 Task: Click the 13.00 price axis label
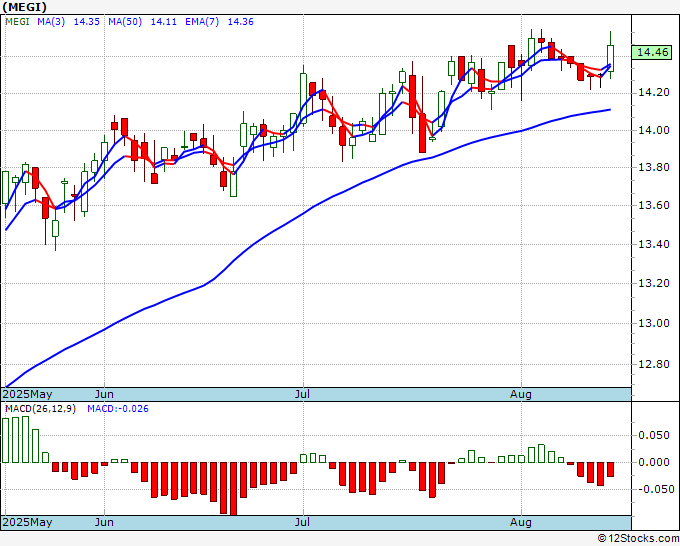click(x=654, y=323)
